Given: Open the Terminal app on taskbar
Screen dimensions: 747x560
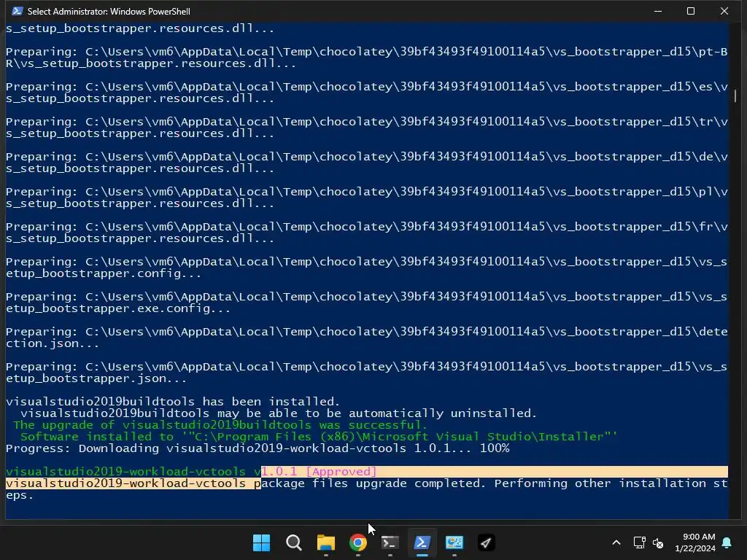Looking at the screenshot, I should pos(390,542).
